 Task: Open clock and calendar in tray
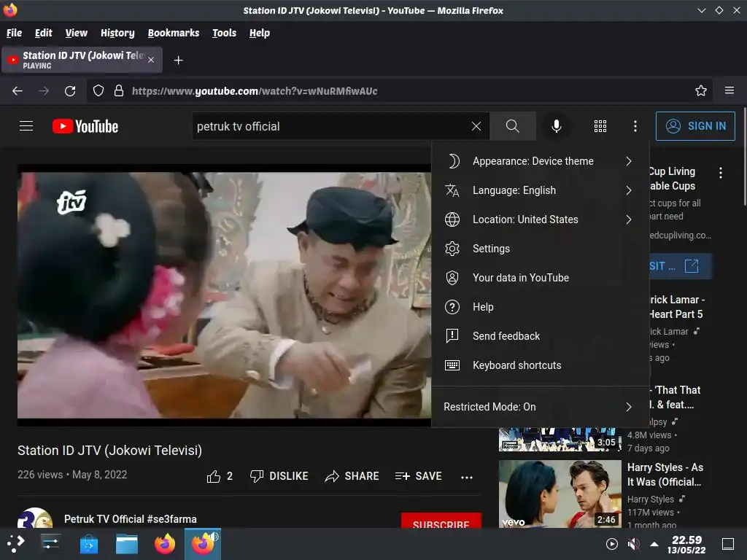[686, 544]
